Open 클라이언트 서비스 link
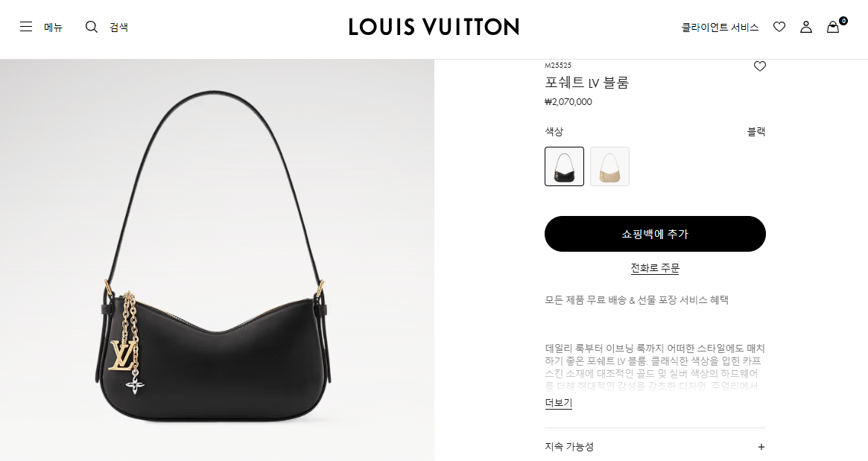 (720, 27)
